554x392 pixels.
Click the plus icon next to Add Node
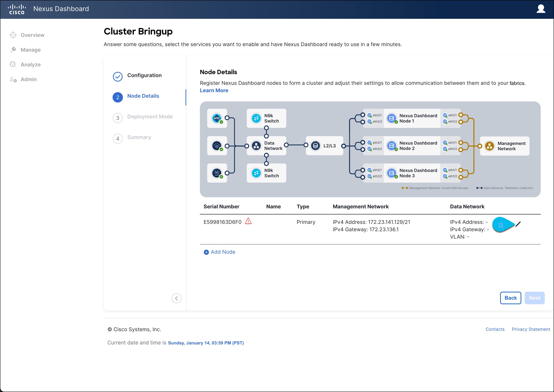206,252
